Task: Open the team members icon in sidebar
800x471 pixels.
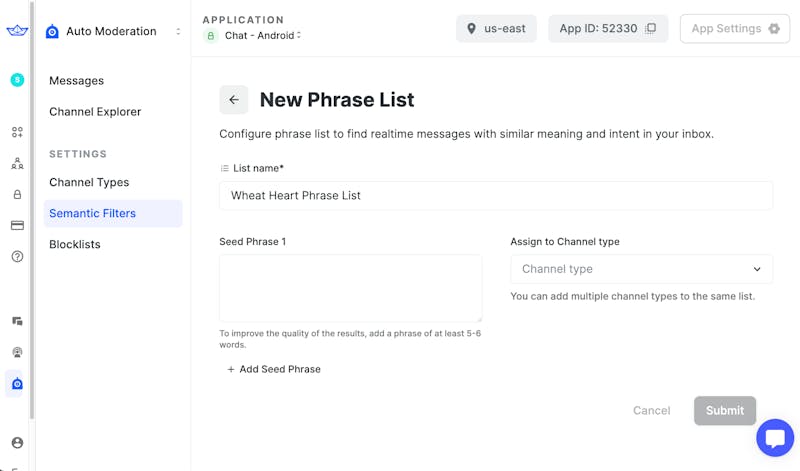Action: pyautogui.click(x=17, y=163)
